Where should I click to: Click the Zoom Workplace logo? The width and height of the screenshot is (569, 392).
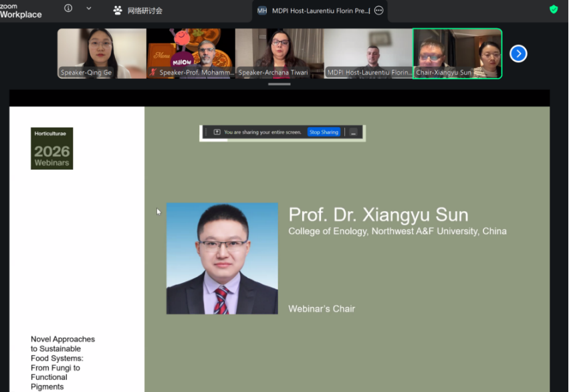[x=20, y=10]
